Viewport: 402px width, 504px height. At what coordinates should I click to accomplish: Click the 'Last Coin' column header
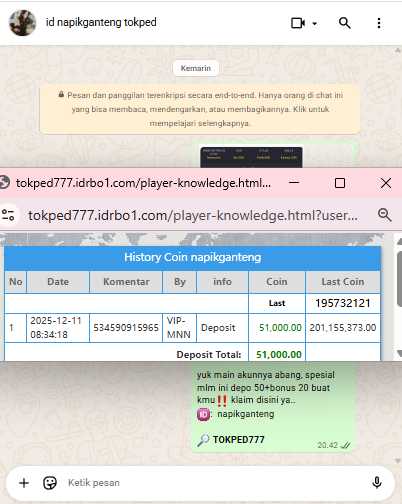click(343, 282)
